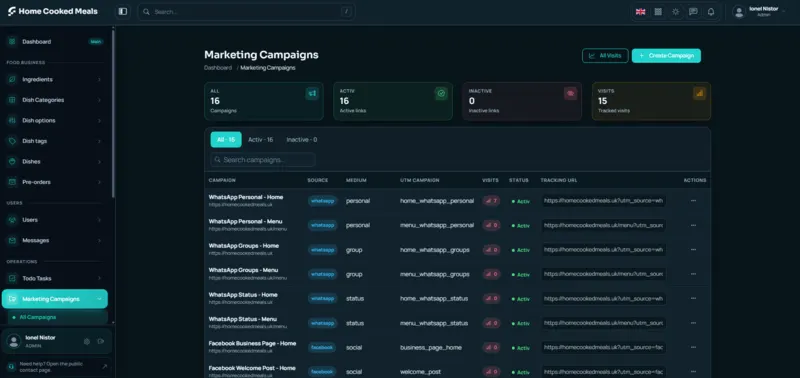Click the sidebar vertical scrollbar
Screen dimensions: 800x378
(x=113, y=115)
